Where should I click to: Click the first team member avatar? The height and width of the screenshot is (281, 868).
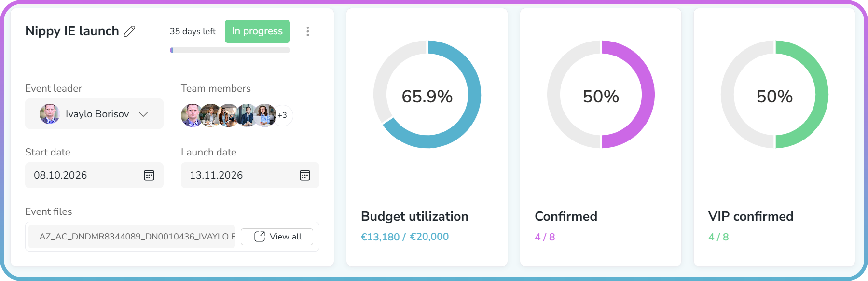tap(192, 115)
